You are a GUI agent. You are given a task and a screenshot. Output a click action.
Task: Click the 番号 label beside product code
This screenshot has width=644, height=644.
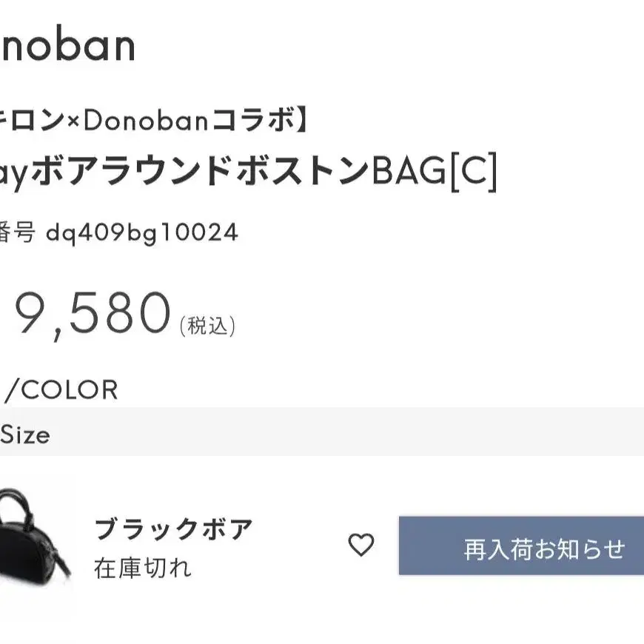point(18,233)
